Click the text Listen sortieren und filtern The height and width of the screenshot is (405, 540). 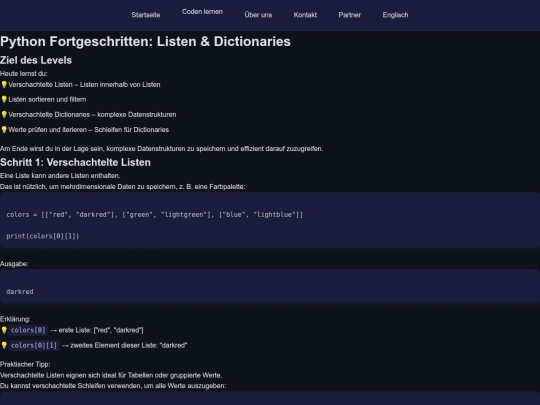point(47,100)
